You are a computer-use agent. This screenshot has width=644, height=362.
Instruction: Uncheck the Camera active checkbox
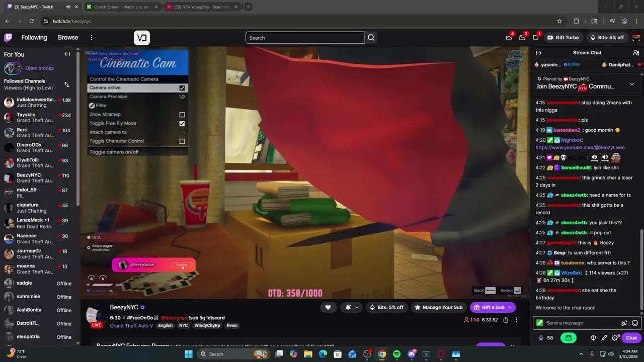tap(182, 88)
